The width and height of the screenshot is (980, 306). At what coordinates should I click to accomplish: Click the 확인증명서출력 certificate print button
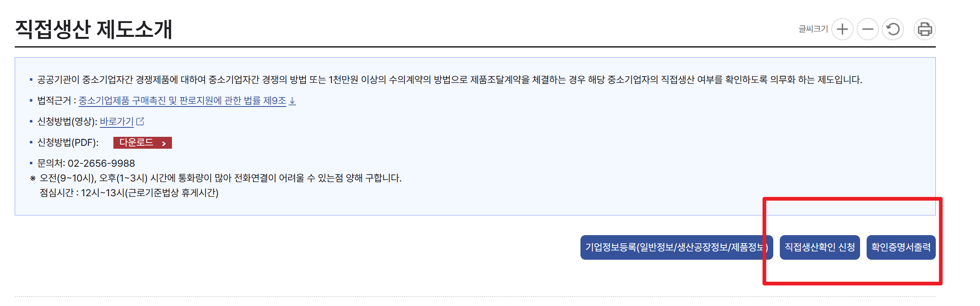click(901, 247)
